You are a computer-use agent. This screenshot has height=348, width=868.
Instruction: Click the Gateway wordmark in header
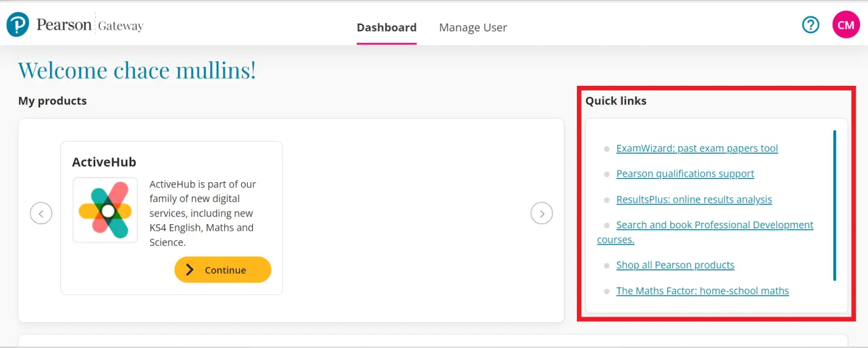[121, 26]
